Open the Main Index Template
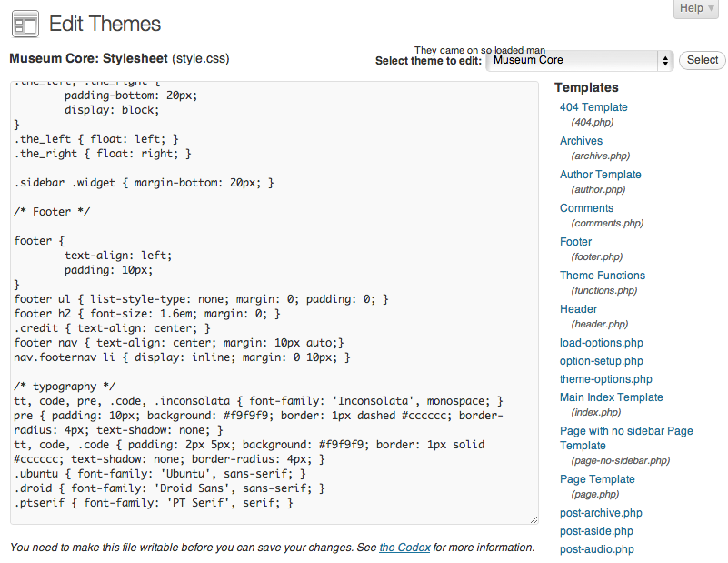The height and width of the screenshot is (563, 728). point(611,397)
